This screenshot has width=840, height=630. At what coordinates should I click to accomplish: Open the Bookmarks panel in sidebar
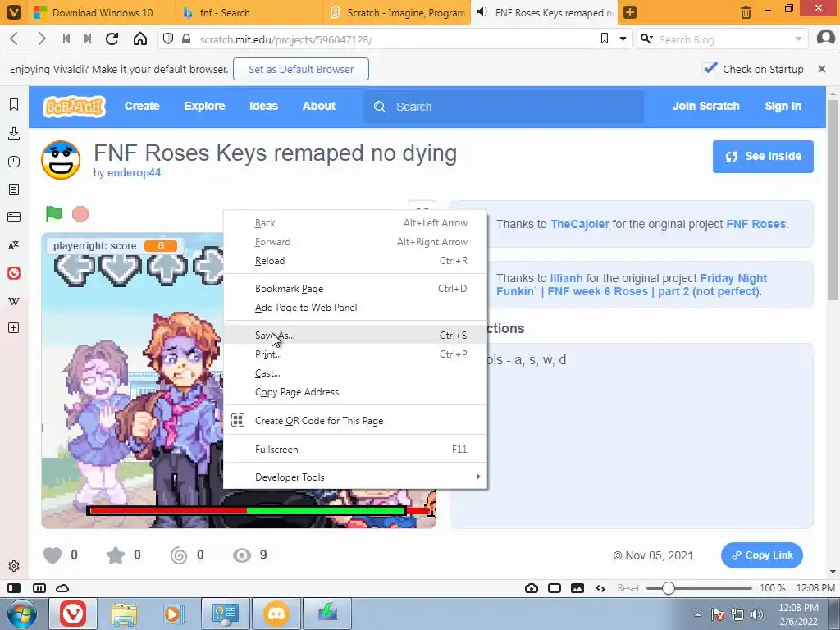(x=14, y=104)
